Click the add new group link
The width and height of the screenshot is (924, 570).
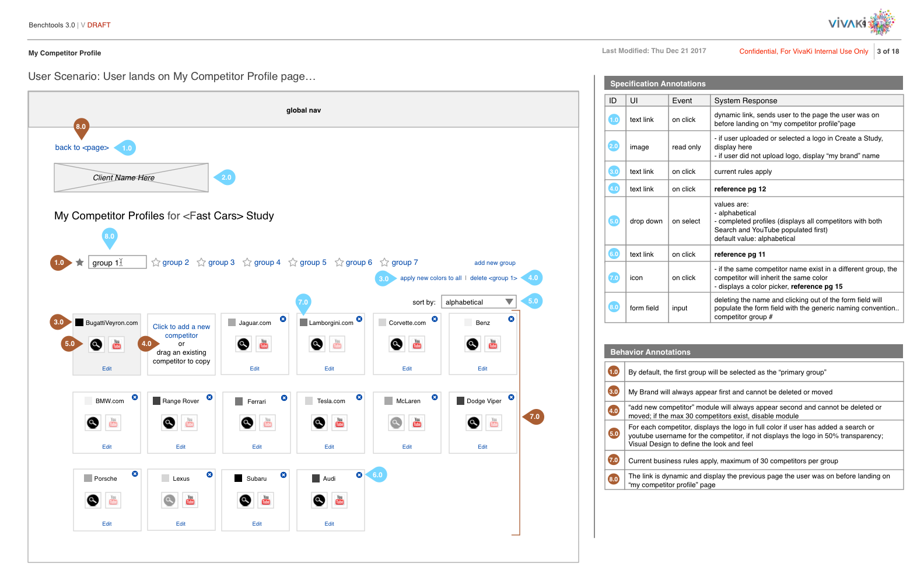click(495, 263)
